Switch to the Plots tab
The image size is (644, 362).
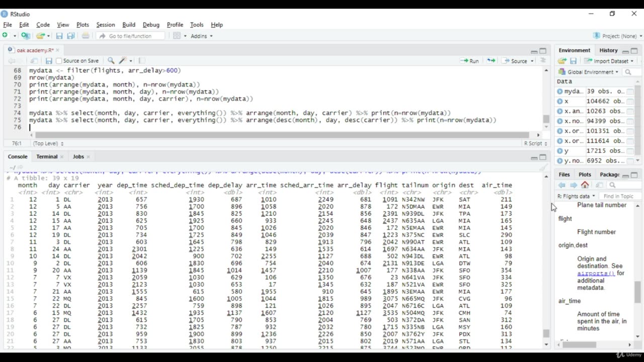585,174
